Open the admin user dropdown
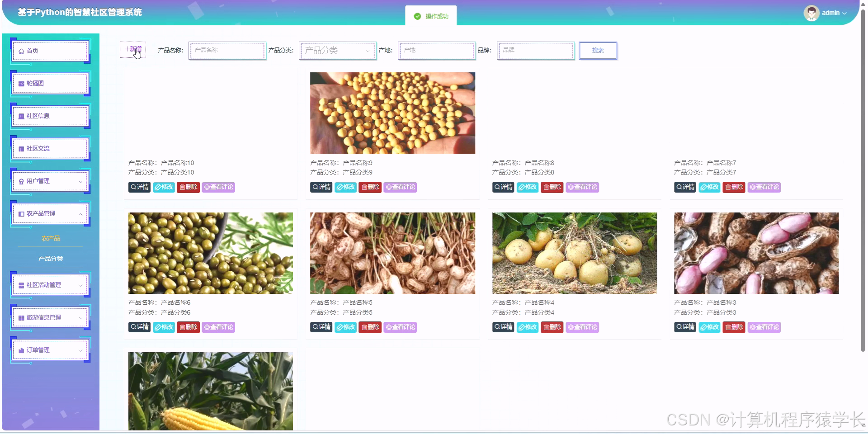Screen dimensions: 868x434 834,13
